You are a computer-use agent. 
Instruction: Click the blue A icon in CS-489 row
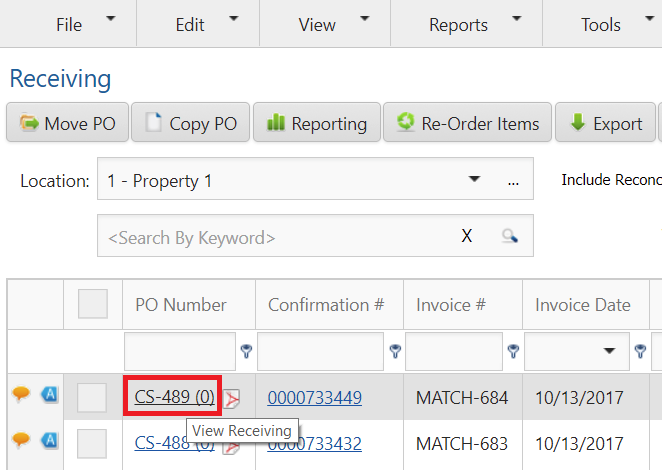49,396
